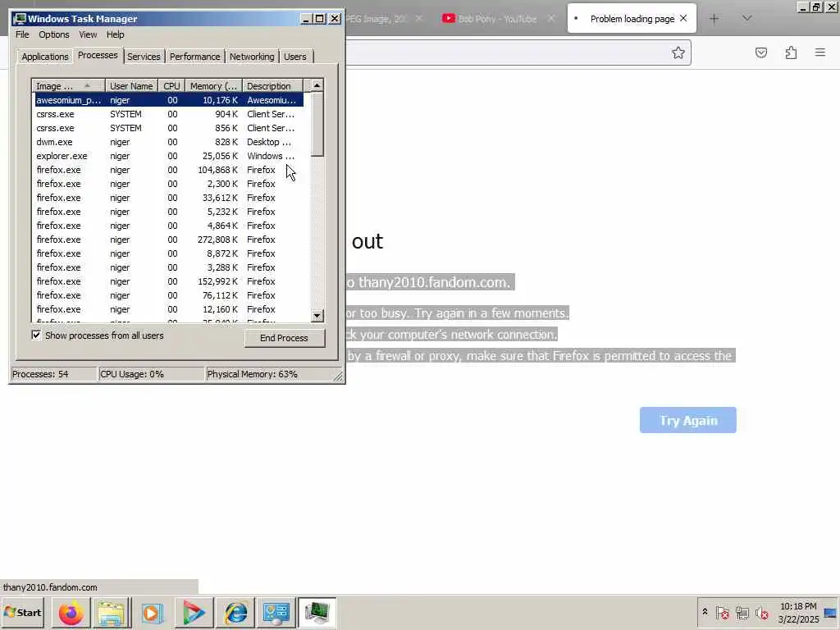Minimize the Windows Task Manager window
Image resolution: width=840 pixels, height=630 pixels.
coord(305,19)
